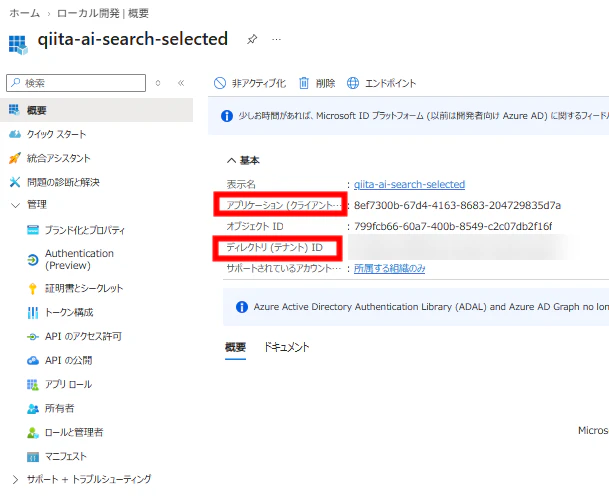Open the 概要 menu item

point(96,110)
